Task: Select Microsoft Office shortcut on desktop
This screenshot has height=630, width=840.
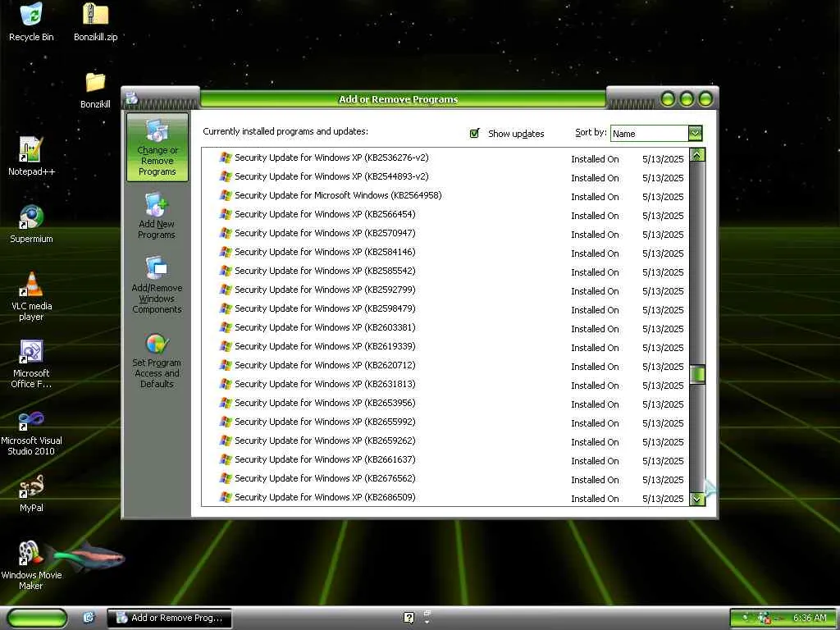Action: tap(31, 363)
